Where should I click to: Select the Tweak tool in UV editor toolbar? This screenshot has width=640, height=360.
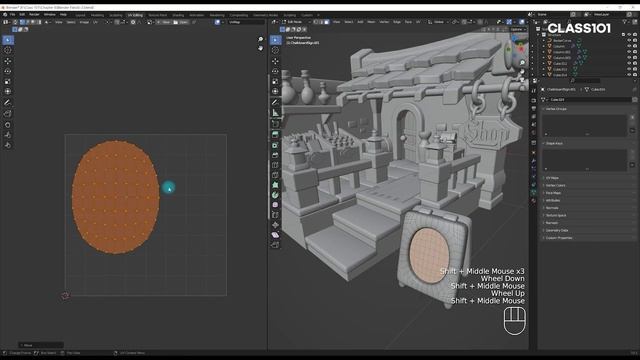click(8, 40)
